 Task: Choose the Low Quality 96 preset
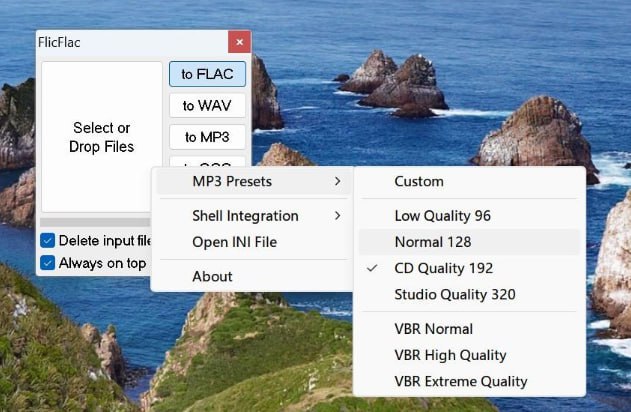pyautogui.click(x=442, y=215)
